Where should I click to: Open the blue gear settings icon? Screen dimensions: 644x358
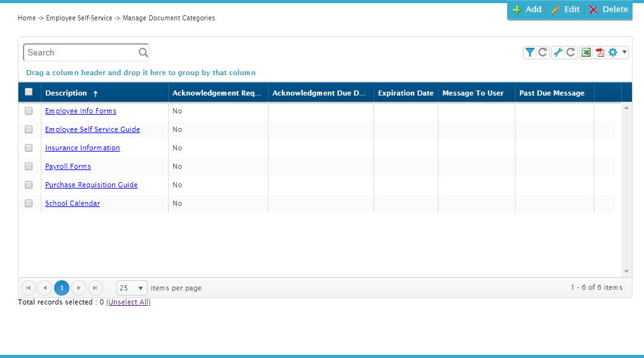pyautogui.click(x=613, y=52)
